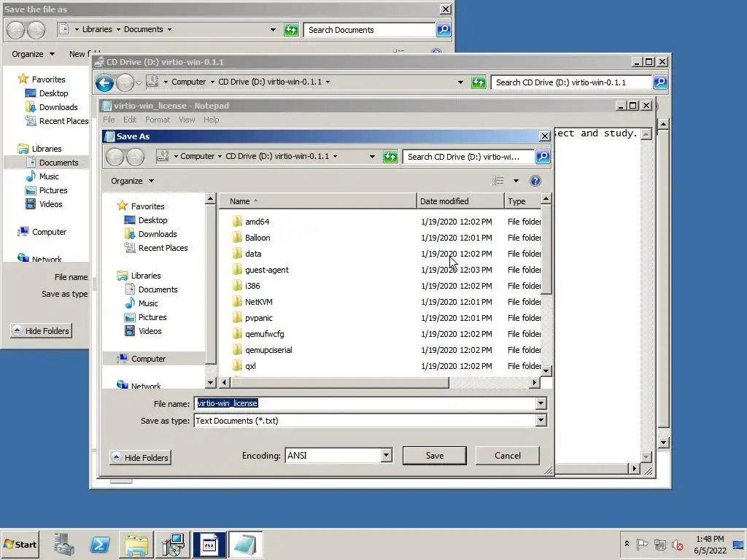
Task: Click the network tray icon
Action: point(659,544)
